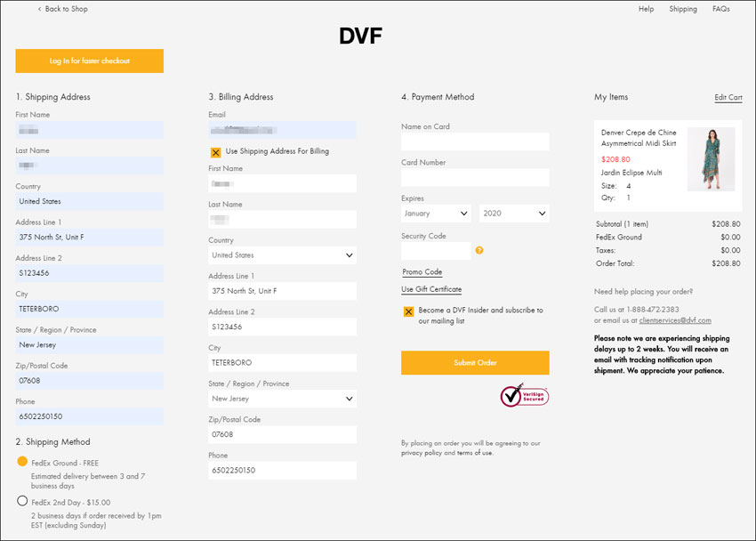756x541 pixels.
Task: Click the shipping Phone field
Action: [90, 416]
